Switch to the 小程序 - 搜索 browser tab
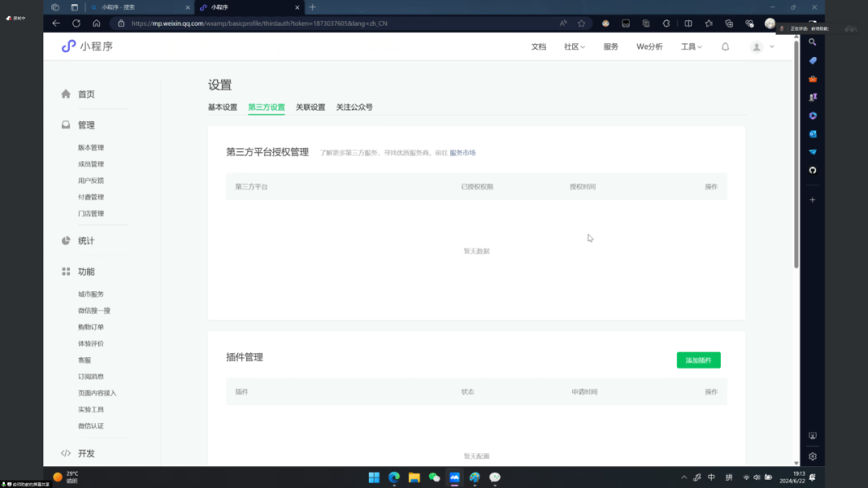868x488 pixels. coord(140,7)
